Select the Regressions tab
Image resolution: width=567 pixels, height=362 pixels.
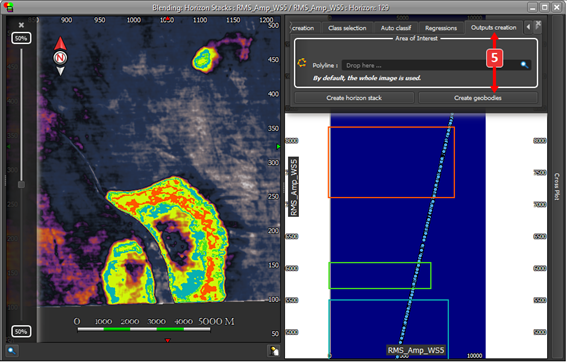(441, 28)
